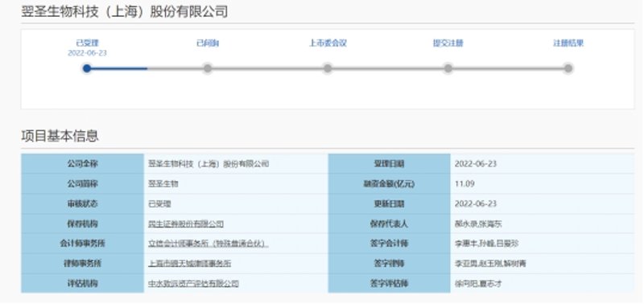Image resolution: width=644 pixels, height=304 pixels.
Task: Click the signing appraisers' names value
Action: pyautogui.click(x=478, y=283)
